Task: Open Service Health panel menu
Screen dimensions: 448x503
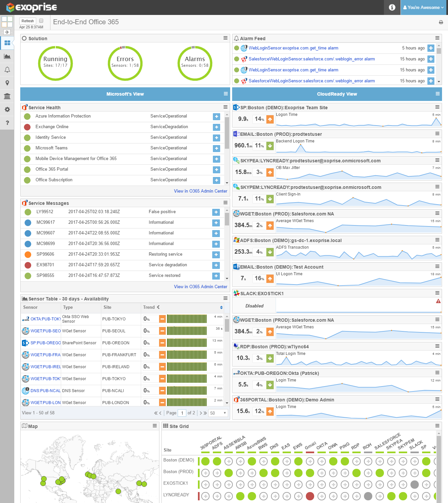Action: pyautogui.click(x=225, y=107)
